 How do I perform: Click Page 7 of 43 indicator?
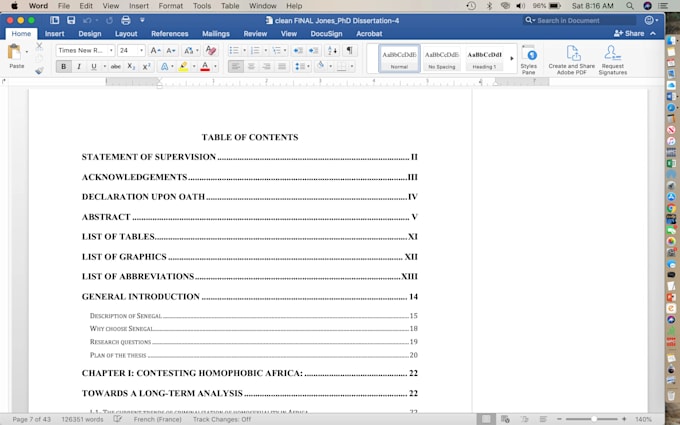[x=31, y=419]
